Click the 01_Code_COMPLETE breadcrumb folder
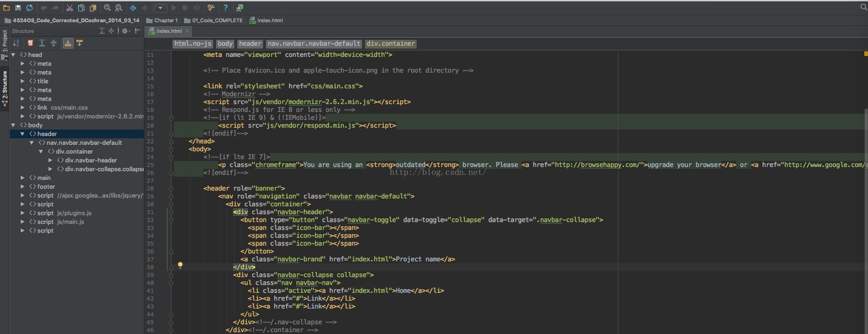Viewport: 868px width, 334px height. click(213, 20)
